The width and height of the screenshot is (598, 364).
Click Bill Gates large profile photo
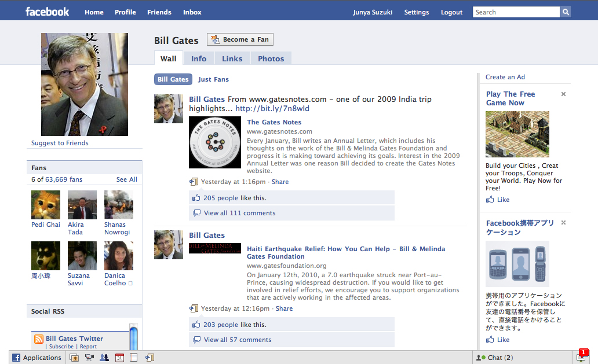click(84, 84)
